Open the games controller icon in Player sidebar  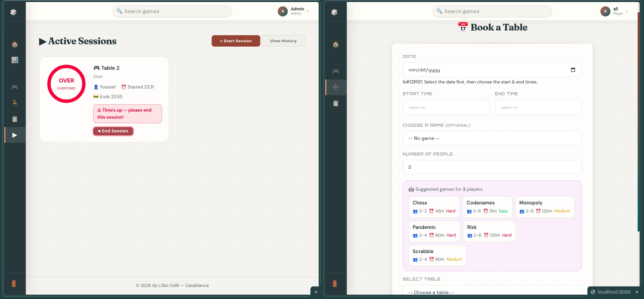[336, 71]
